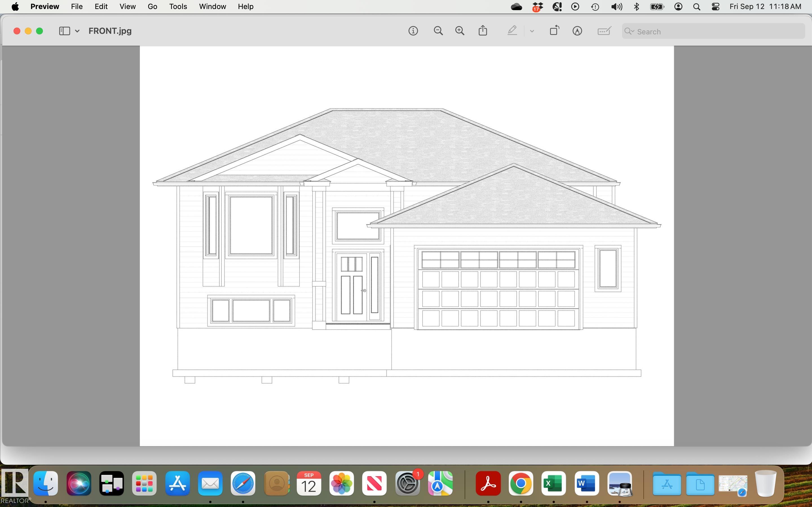The height and width of the screenshot is (507, 812).
Task: Expand the highlight color dropdown arrow
Action: pyautogui.click(x=532, y=31)
